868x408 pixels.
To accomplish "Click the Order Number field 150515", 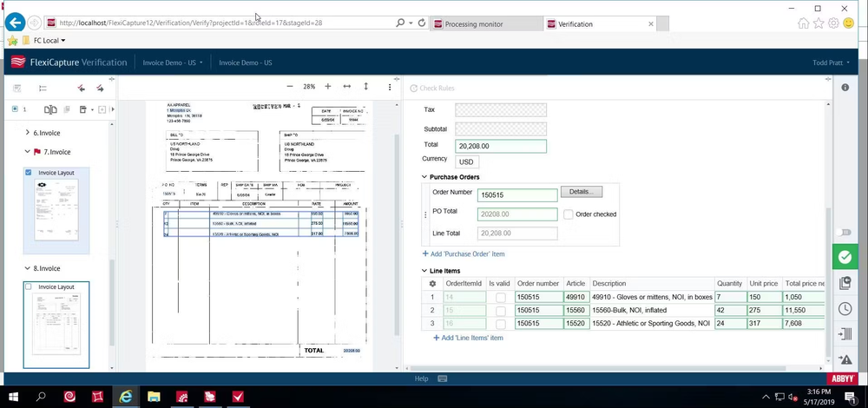I will pyautogui.click(x=517, y=194).
